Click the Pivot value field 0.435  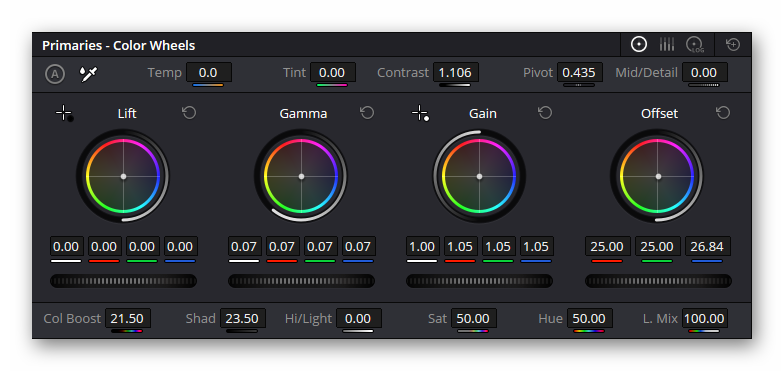[x=579, y=72]
